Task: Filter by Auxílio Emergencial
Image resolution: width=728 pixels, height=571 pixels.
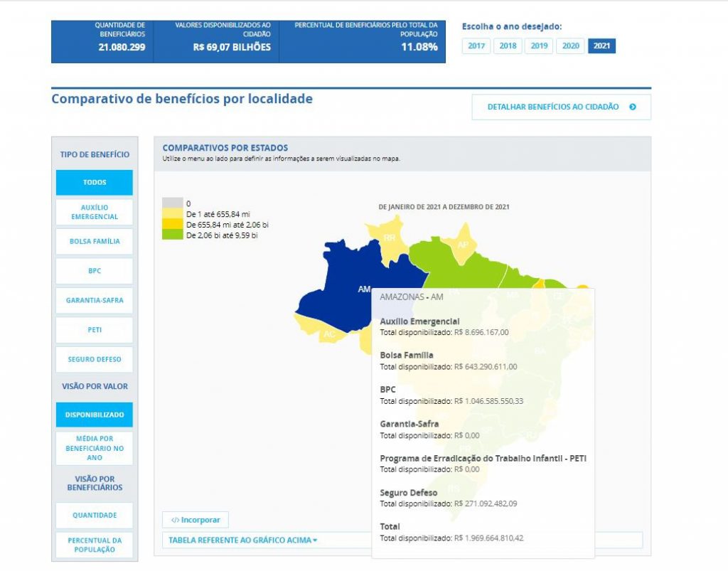Action: click(95, 212)
